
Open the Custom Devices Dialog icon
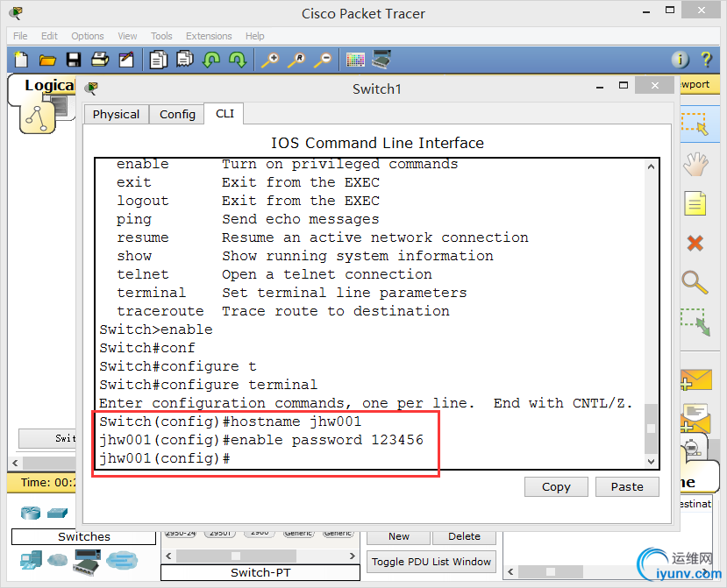pyautogui.click(x=382, y=60)
